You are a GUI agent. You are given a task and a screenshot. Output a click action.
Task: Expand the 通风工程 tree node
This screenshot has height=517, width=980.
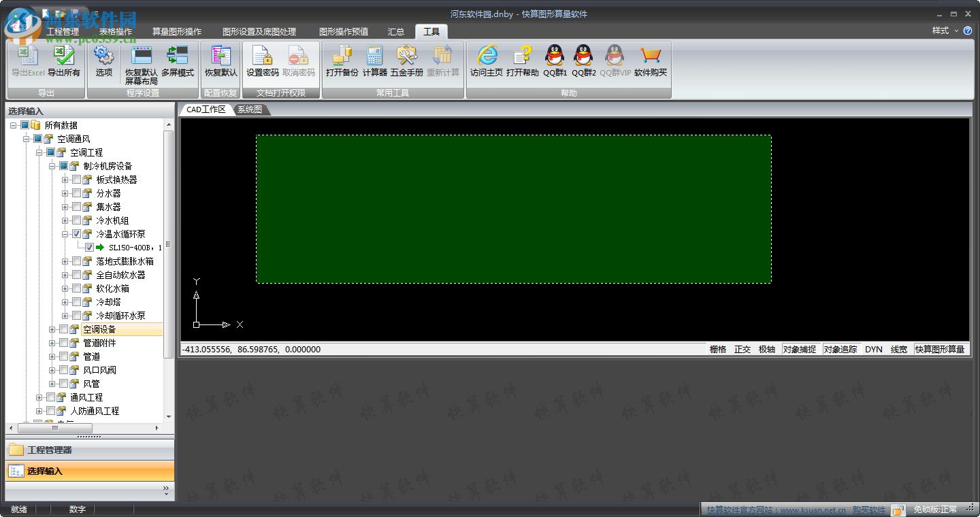39,397
